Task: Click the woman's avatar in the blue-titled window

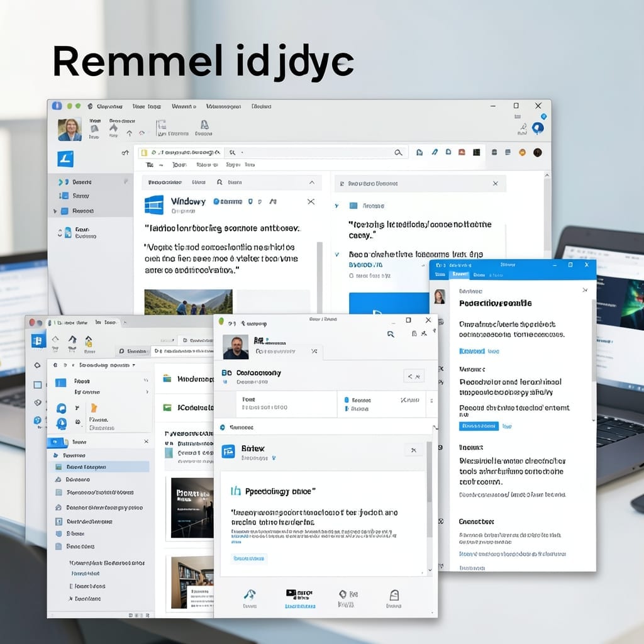Action: (x=440, y=297)
